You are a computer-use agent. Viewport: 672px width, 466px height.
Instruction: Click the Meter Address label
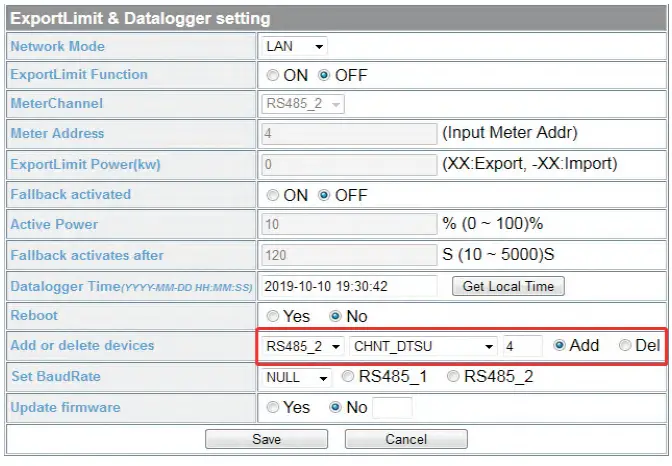point(57,133)
